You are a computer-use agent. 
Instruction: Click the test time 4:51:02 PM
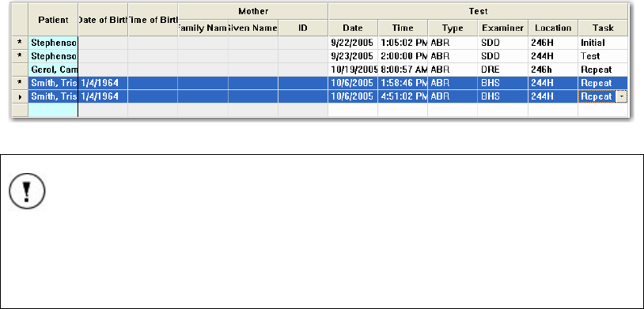tap(403, 96)
